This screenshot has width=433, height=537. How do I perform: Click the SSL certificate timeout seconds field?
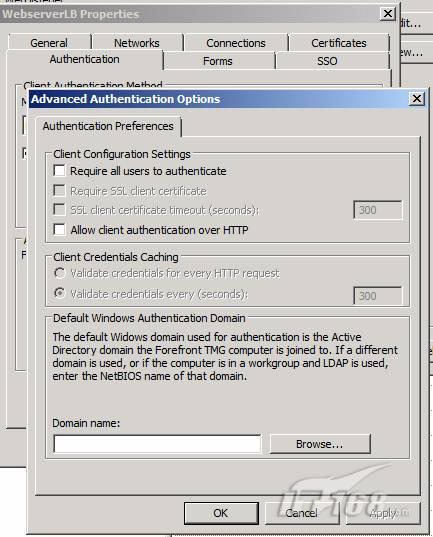(378, 210)
